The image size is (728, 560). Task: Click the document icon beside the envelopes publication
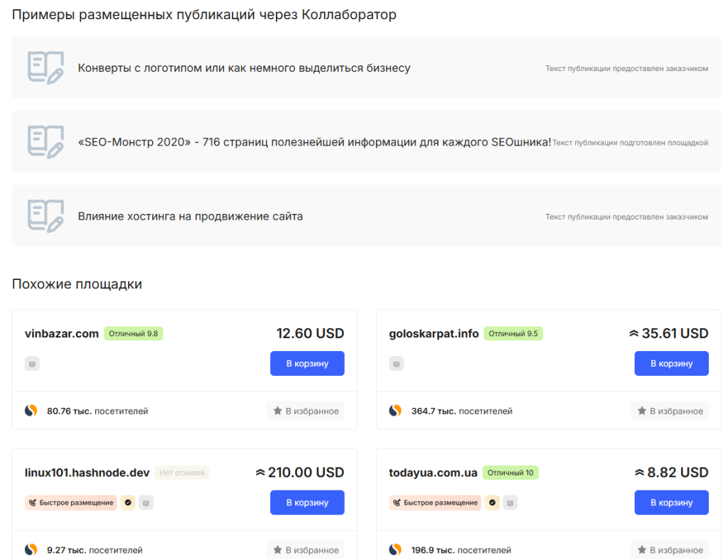(x=45, y=68)
